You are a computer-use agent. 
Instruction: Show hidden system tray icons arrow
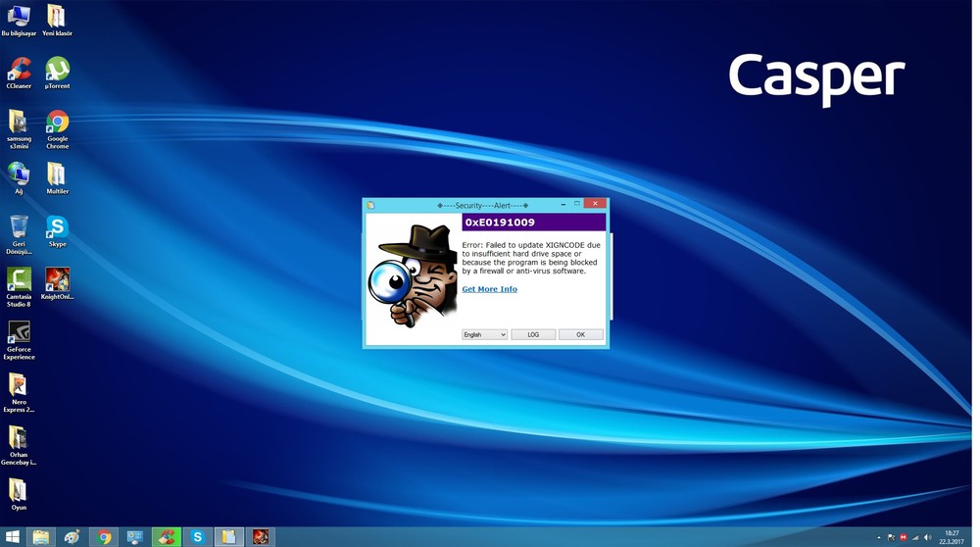click(879, 537)
